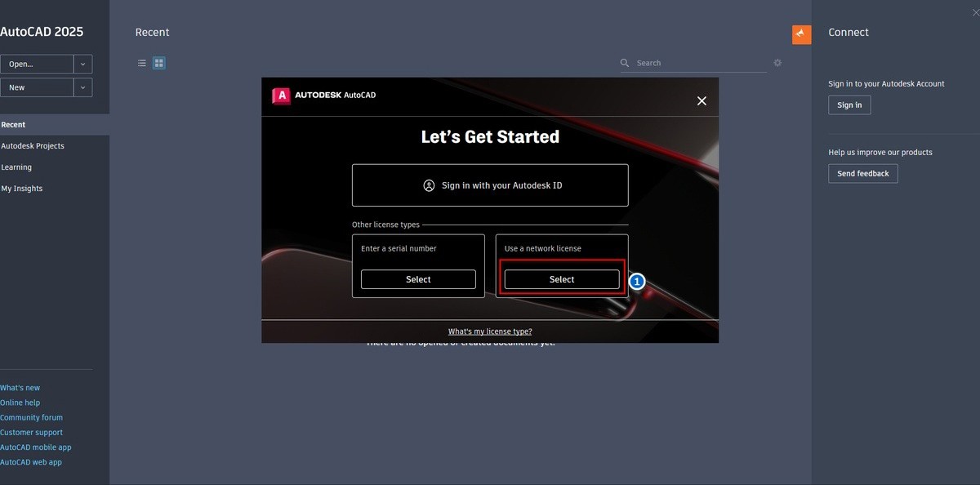The width and height of the screenshot is (980, 485).
Task: Open AutoCAD web app link
Action: (31, 462)
